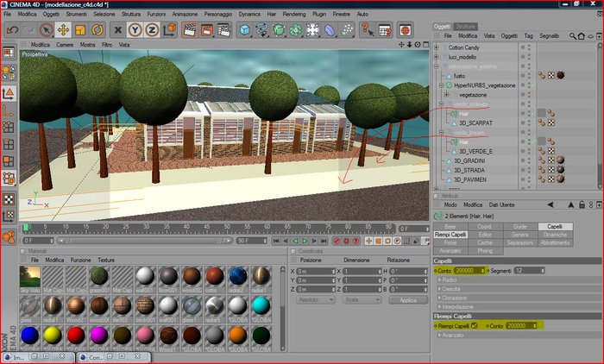Open Render Settings clapperboard icon
Screen dimensions: 604x364
coord(223,30)
